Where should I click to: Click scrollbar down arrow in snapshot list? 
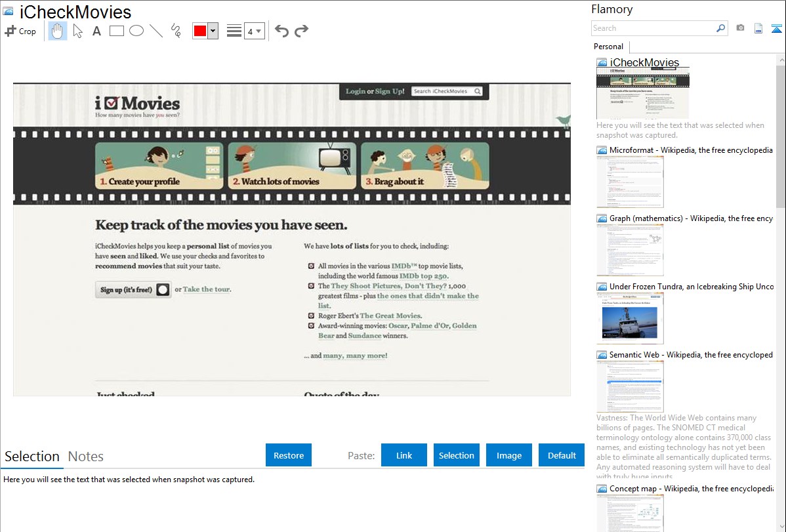click(781, 527)
